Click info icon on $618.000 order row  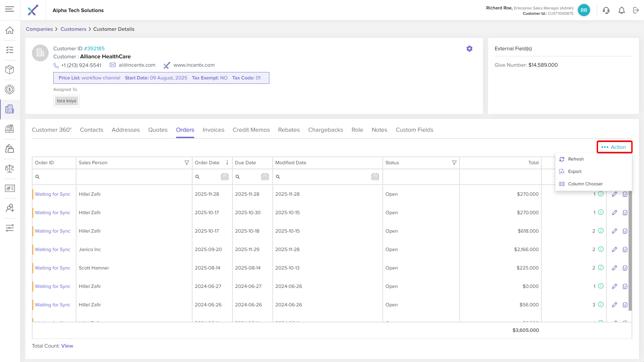(601, 231)
